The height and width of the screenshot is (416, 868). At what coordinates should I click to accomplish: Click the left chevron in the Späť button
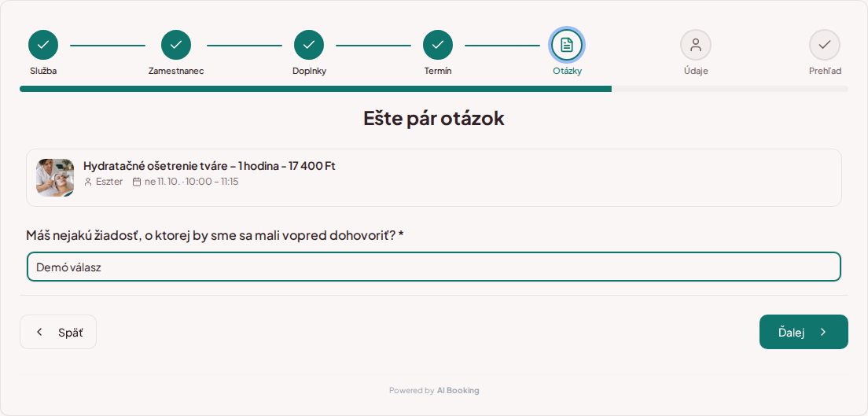pos(39,332)
